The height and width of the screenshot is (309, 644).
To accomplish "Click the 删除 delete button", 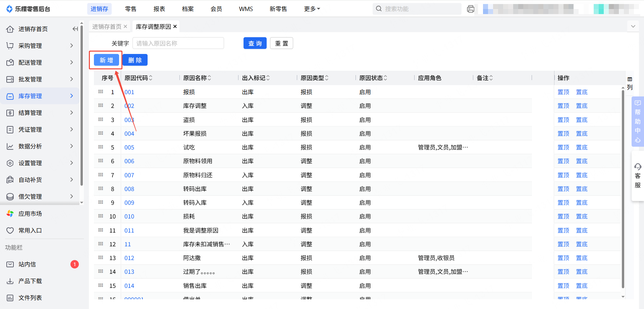I will 135,60.
